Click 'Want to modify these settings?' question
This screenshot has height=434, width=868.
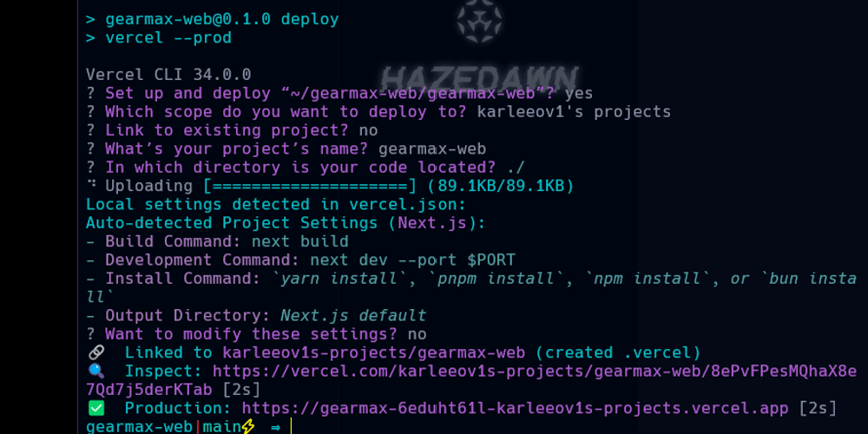coord(252,334)
